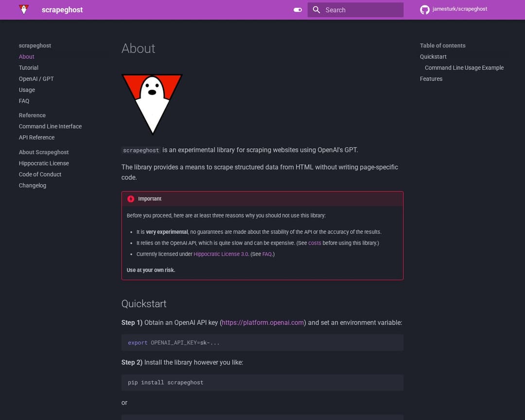This screenshot has width=525, height=420.
Task: Click the Important admonition title
Action: pos(150,199)
